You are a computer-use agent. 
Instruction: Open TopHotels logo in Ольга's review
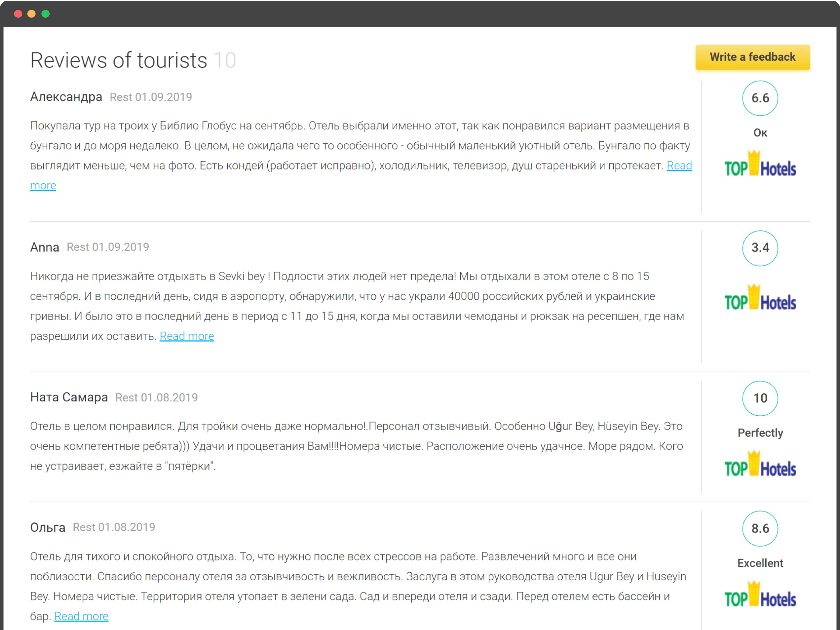pos(760,595)
